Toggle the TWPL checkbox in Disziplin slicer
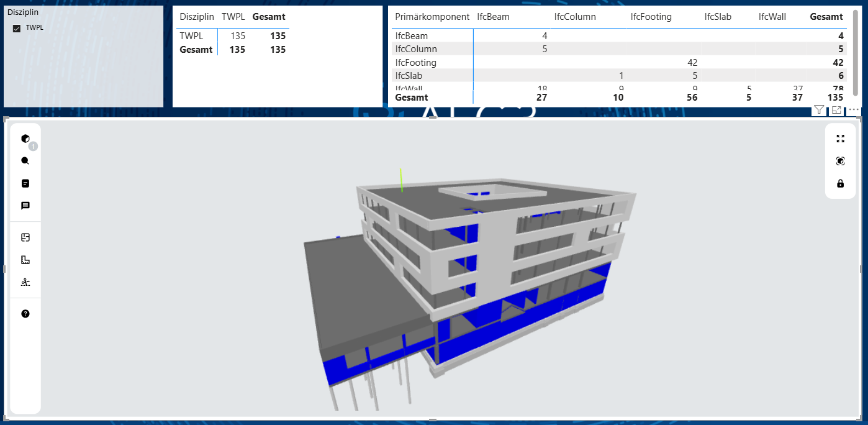Screen dimensions: 868x425 click(x=17, y=28)
